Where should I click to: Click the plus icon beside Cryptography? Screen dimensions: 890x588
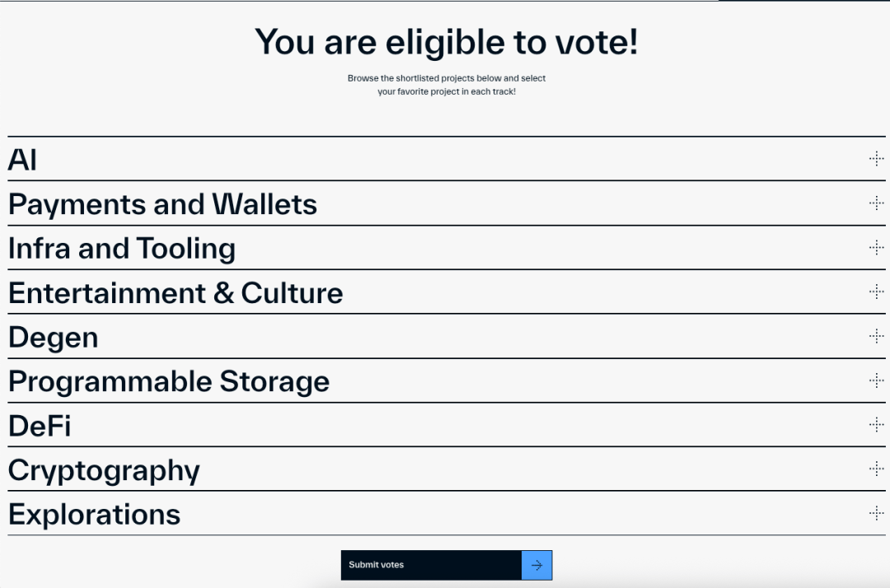tap(876, 469)
